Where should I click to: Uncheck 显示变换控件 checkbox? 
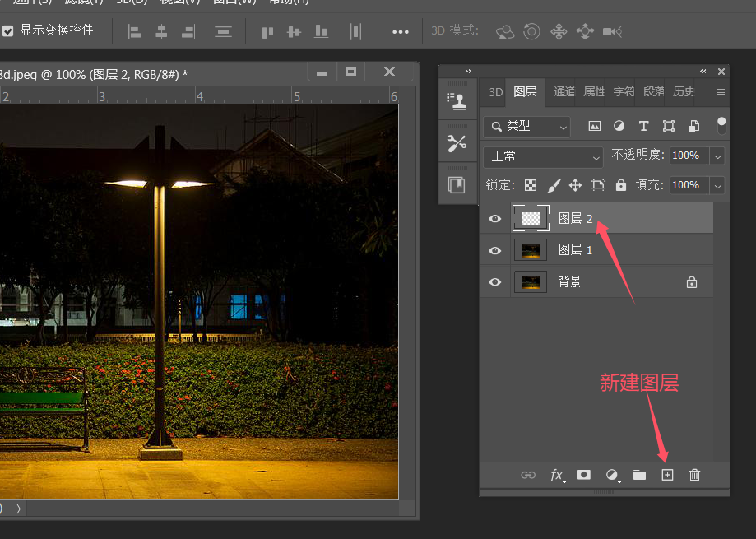point(7,30)
